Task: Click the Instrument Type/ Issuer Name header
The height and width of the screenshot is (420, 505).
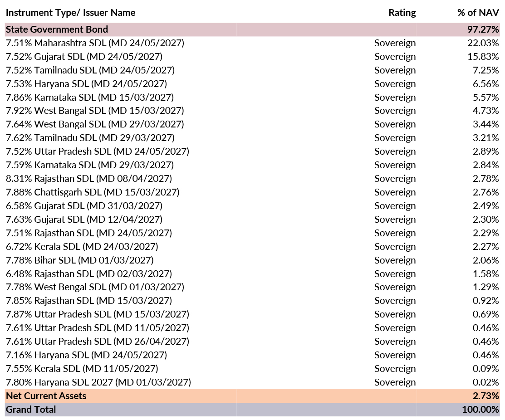Action: point(70,12)
